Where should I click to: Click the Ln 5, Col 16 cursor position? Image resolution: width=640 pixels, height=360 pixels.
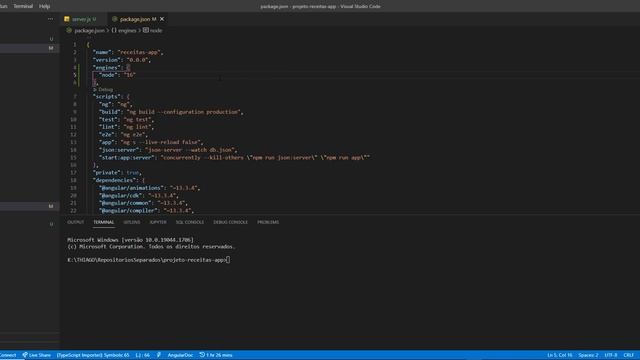click(560, 355)
